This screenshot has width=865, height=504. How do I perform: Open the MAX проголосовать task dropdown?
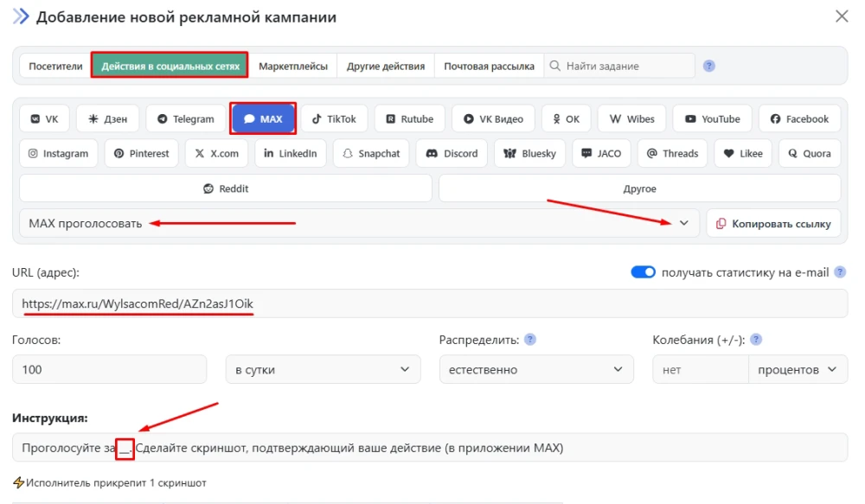pyautogui.click(x=682, y=222)
